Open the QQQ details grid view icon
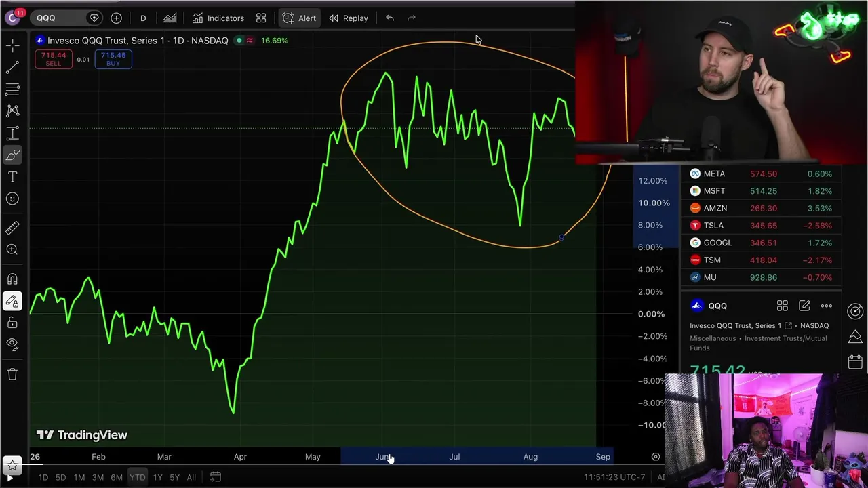 (783, 306)
